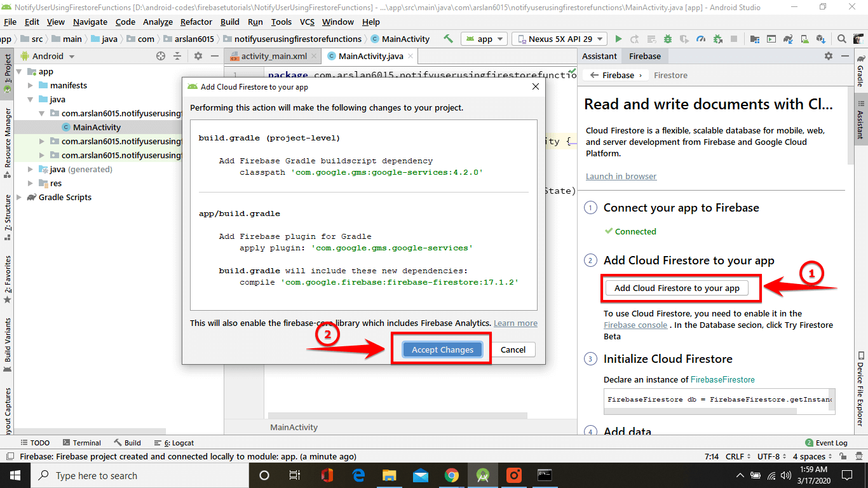
Task: Open the File menu
Action: pyautogui.click(x=10, y=22)
